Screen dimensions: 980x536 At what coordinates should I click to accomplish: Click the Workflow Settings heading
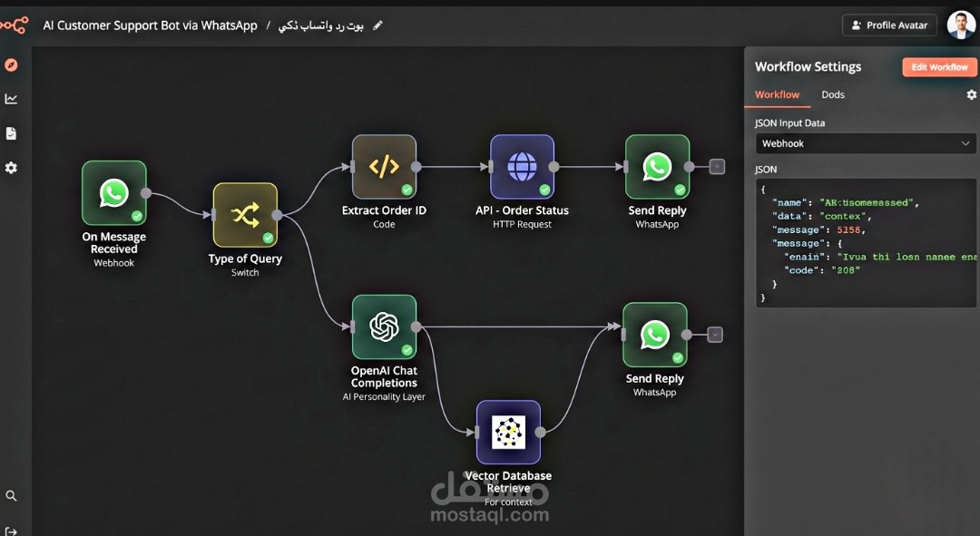pyautogui.click(x=808, y=67)
